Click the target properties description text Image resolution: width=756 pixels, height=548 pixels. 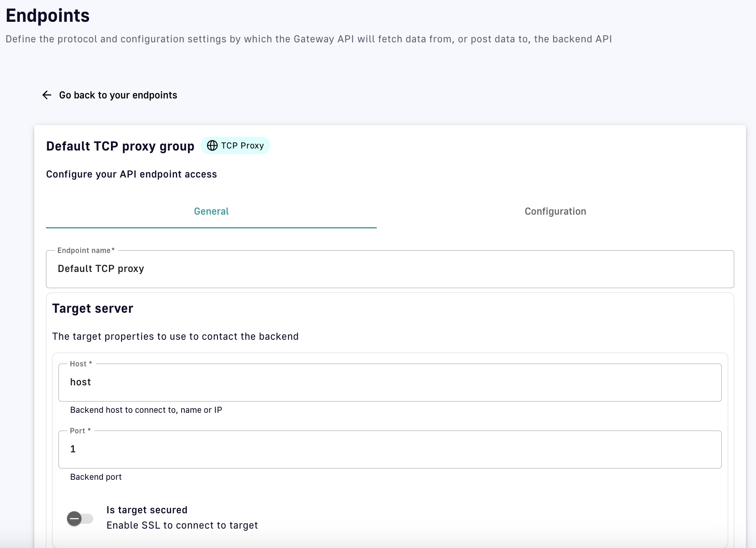[175, 337]
